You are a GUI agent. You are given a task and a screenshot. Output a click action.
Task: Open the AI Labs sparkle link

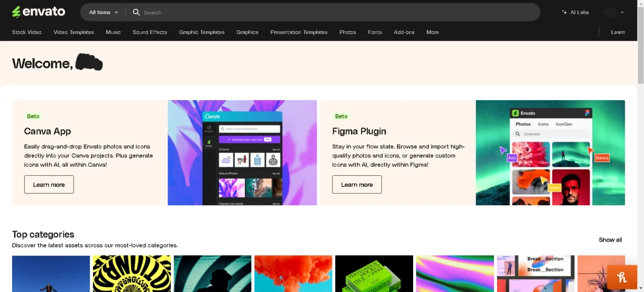(575, 12)
